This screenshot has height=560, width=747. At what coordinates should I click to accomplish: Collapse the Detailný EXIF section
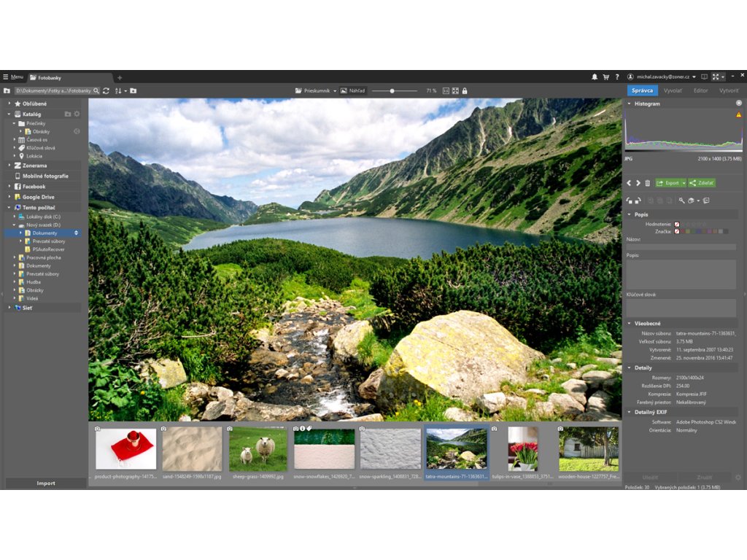coord(630,412)
